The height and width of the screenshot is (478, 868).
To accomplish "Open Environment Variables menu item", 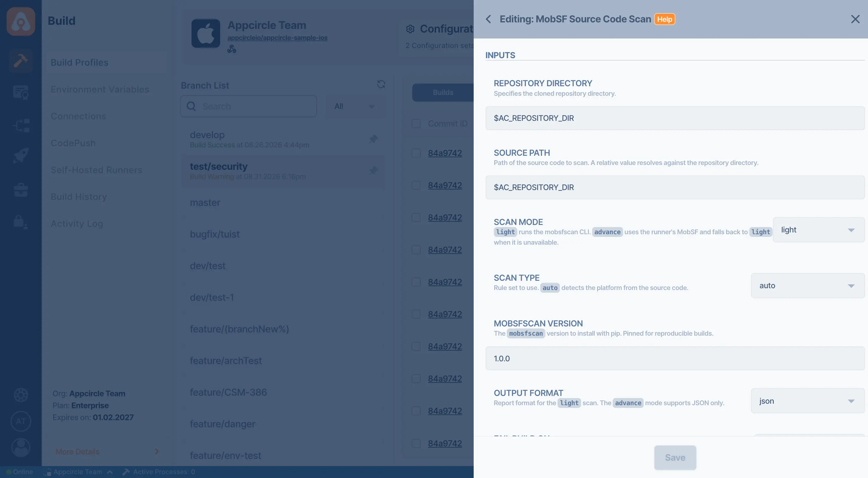I will (100, 89).
